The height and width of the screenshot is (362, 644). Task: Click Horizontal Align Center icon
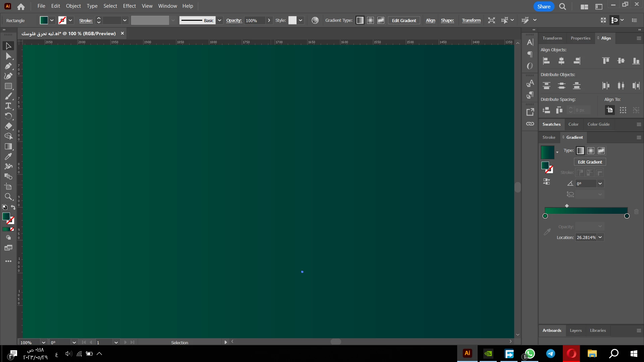561,61
